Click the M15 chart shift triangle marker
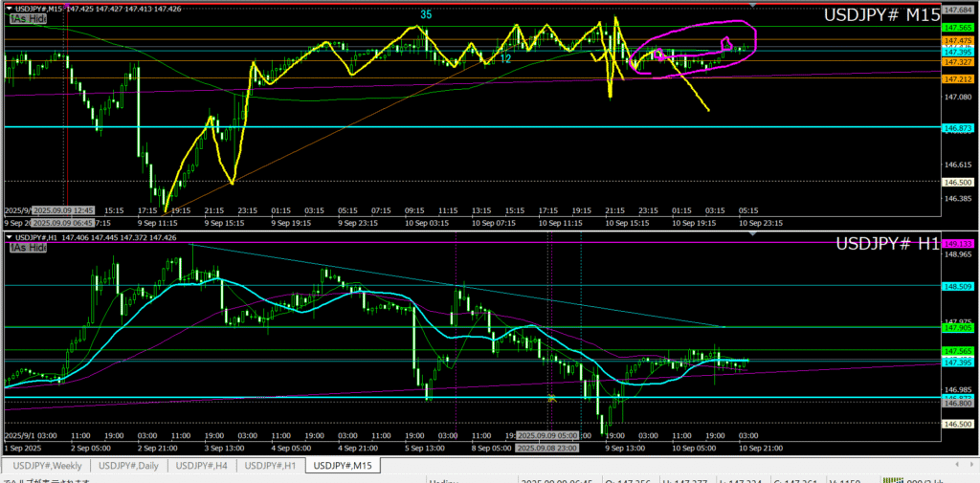 752,5
